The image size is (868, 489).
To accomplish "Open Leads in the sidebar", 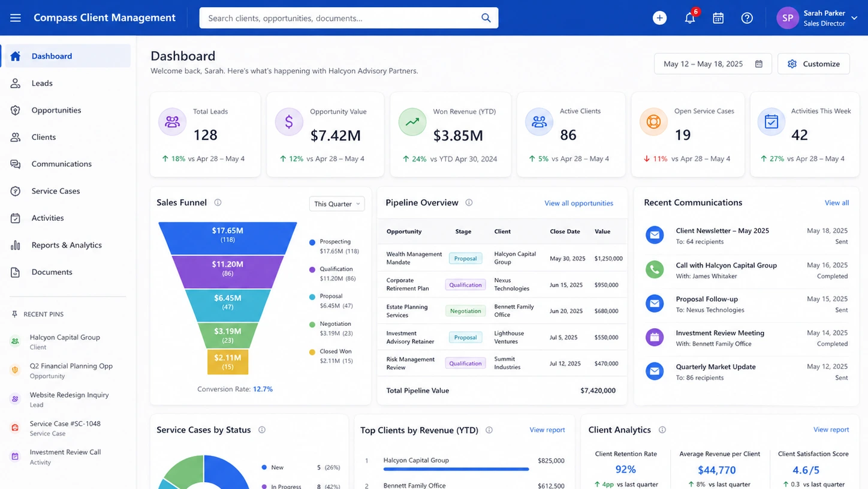I will tap(68, 83).
